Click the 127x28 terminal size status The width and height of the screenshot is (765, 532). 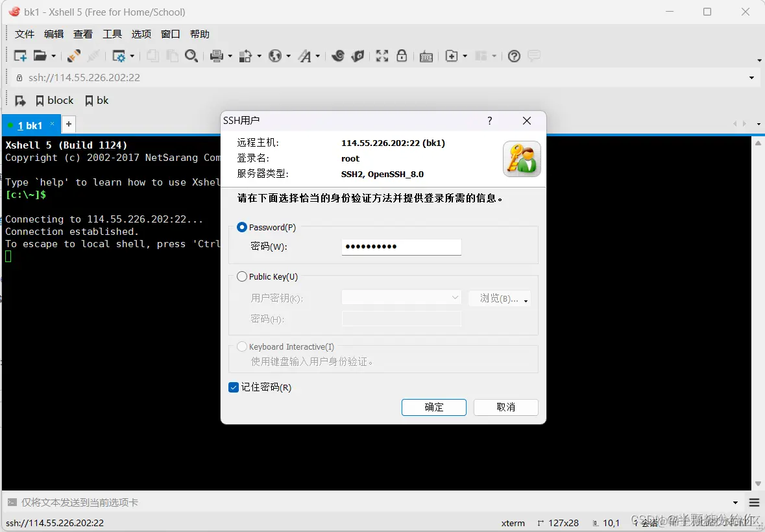pyautogui.click(x=558, y=523)
